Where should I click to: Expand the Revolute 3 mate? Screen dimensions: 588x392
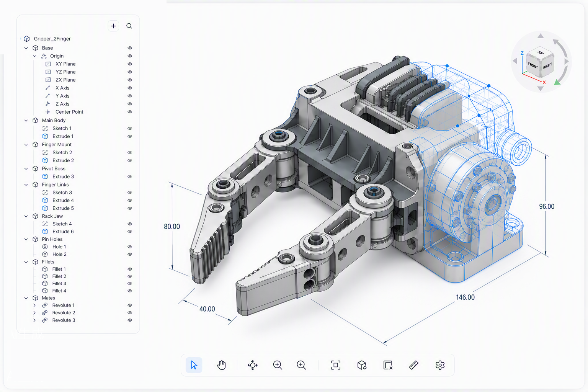pyautogui.click(x=34, y=320)
